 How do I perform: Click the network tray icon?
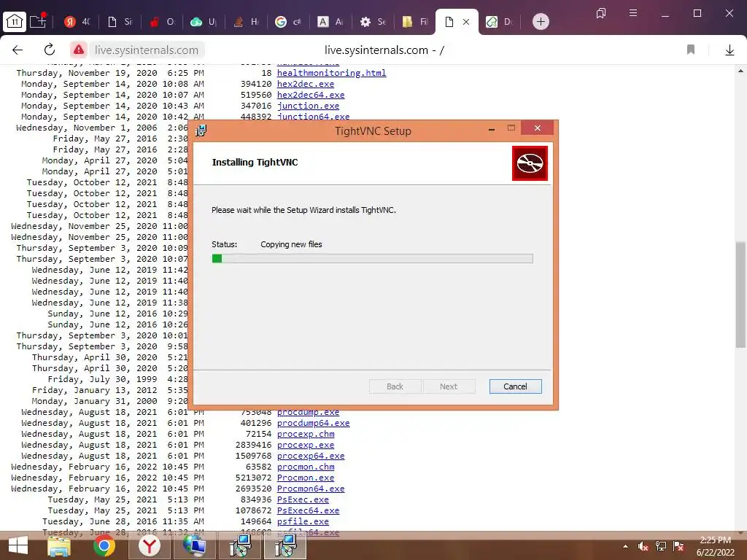click(x=661, y=546)
